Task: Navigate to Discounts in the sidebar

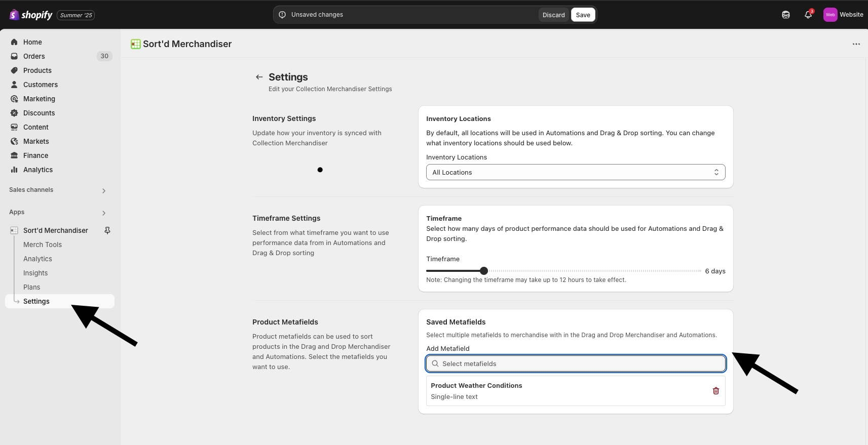Action: (x=39, y=113)
